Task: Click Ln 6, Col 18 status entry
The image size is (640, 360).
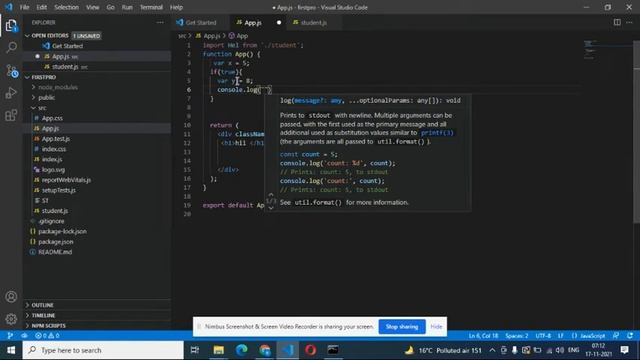Action: pyautogui.click(x=483, y=336)
